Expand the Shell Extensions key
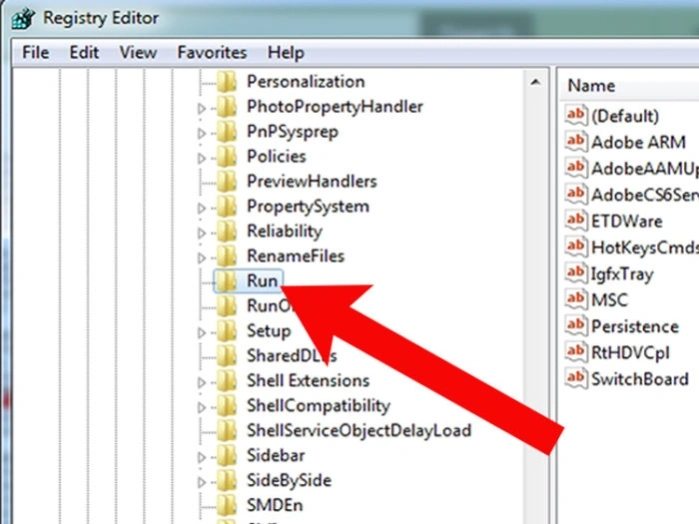 (x=201, y=382)
